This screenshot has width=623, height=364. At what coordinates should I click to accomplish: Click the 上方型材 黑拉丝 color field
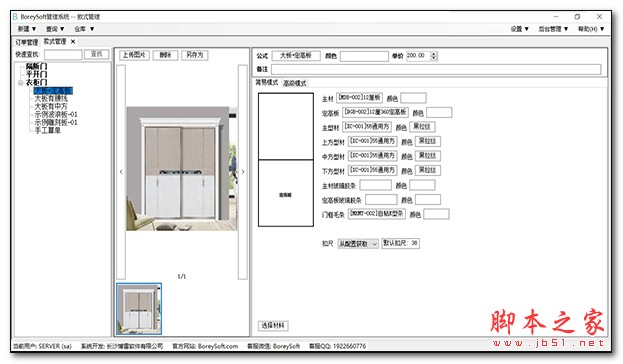428,141
